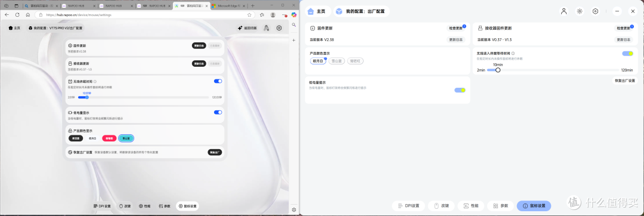
Task: Open 改键 tab in web app
Action: point(125,206)
